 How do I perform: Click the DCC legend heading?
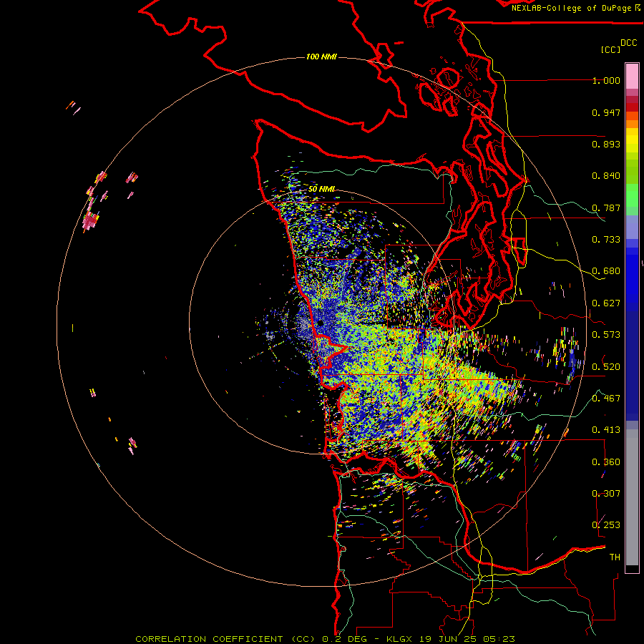[x=629, y=43]
